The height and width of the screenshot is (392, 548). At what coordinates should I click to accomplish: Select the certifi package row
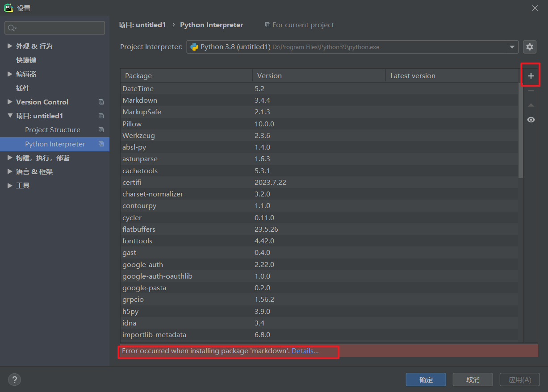coord(319,182)
